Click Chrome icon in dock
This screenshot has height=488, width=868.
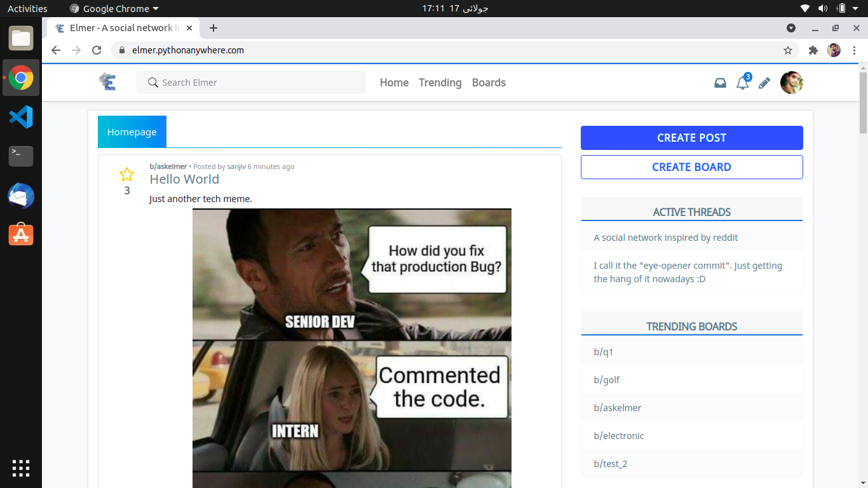click(21, 78)
